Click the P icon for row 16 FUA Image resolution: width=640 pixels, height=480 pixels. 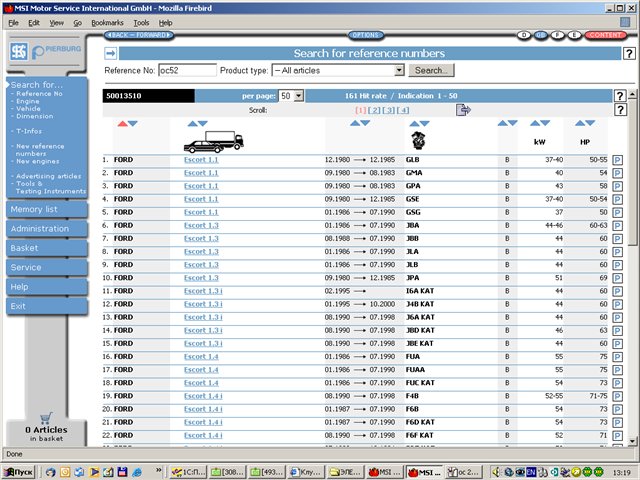pos(618,357)
